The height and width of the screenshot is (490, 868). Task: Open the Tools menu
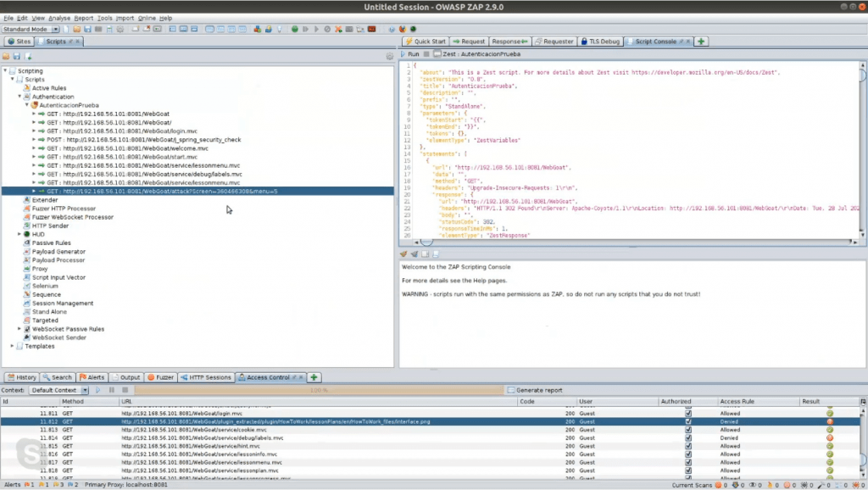104,19
